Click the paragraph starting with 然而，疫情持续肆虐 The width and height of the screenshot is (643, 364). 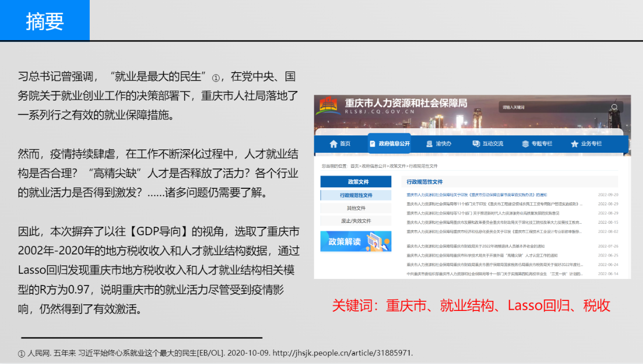(x=158, y=173)
